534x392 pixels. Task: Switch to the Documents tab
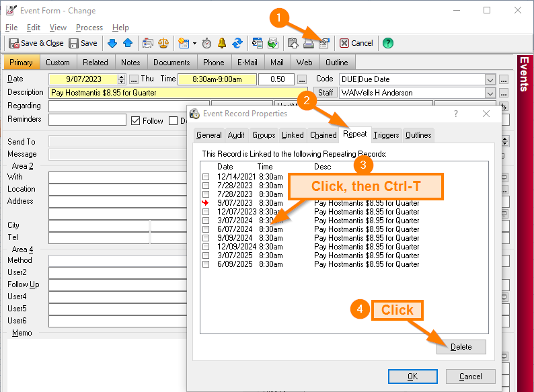pos(171,63)
